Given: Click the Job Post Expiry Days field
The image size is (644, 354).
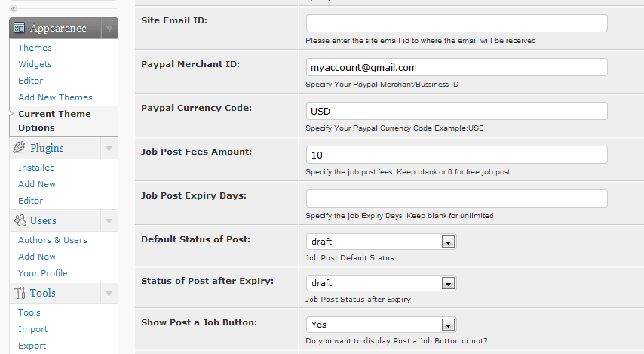Looking at the screenshot, I should coord(457,199).
